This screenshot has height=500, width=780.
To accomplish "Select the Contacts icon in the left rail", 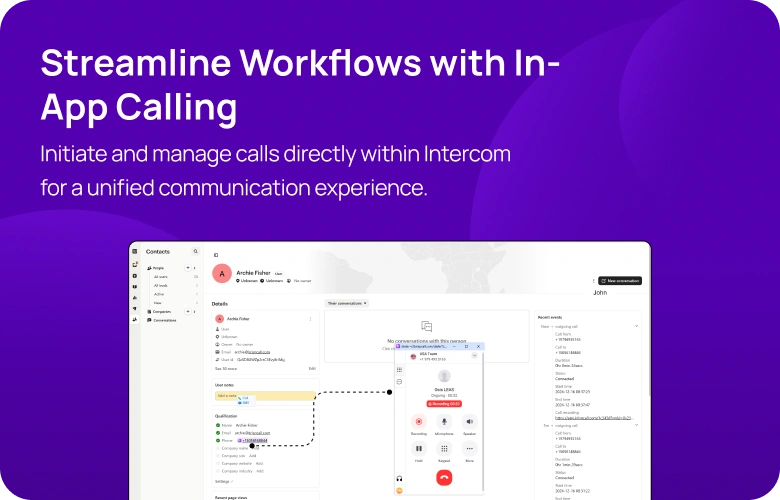I will (x=134, y=320).
